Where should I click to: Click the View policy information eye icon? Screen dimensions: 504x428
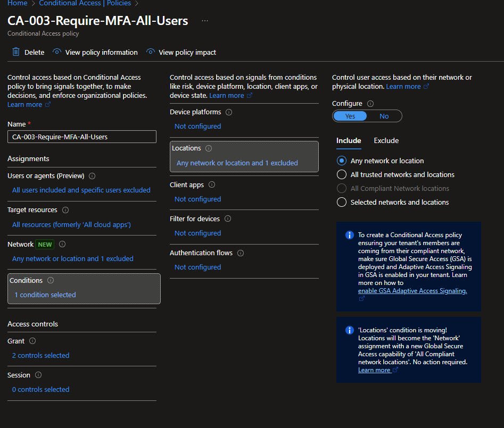pos(57,52)
